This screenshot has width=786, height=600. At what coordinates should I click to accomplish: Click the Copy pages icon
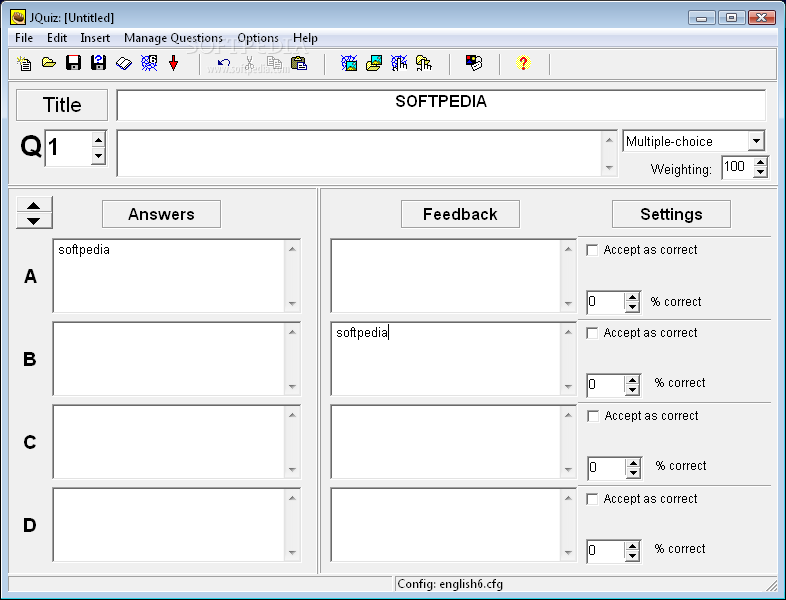pos(274,63)
